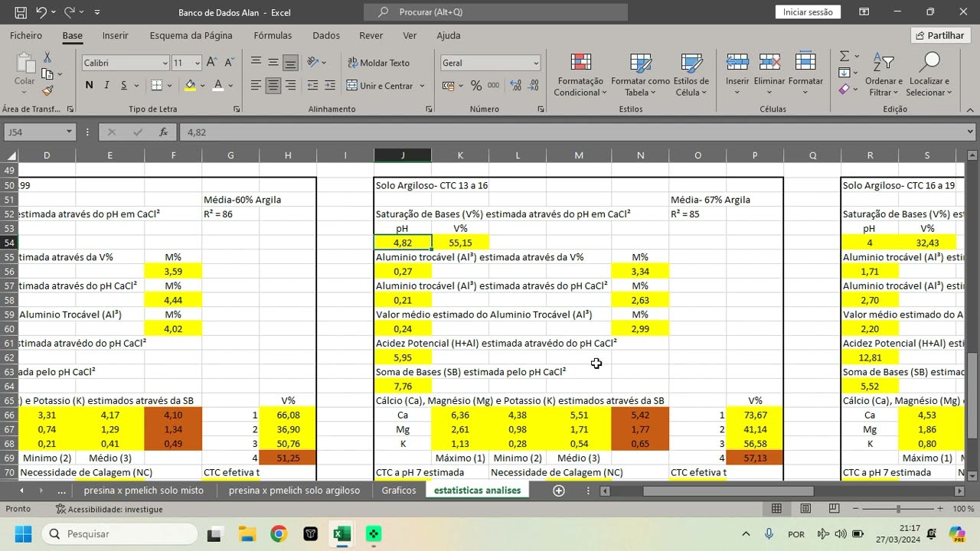Click the Eliminar cells button
Viewport: 980px width, 551px height.
769,75
